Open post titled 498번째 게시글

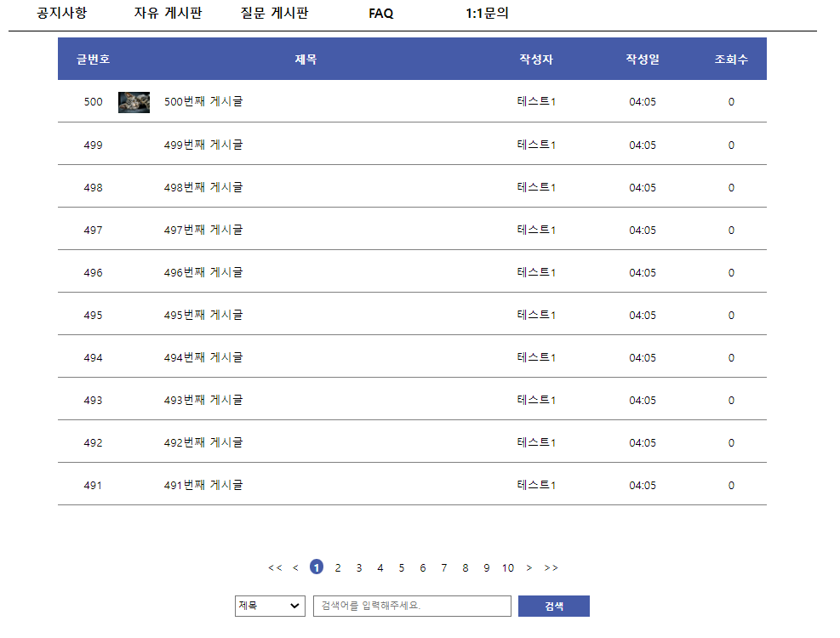click(x=203, y=187)
